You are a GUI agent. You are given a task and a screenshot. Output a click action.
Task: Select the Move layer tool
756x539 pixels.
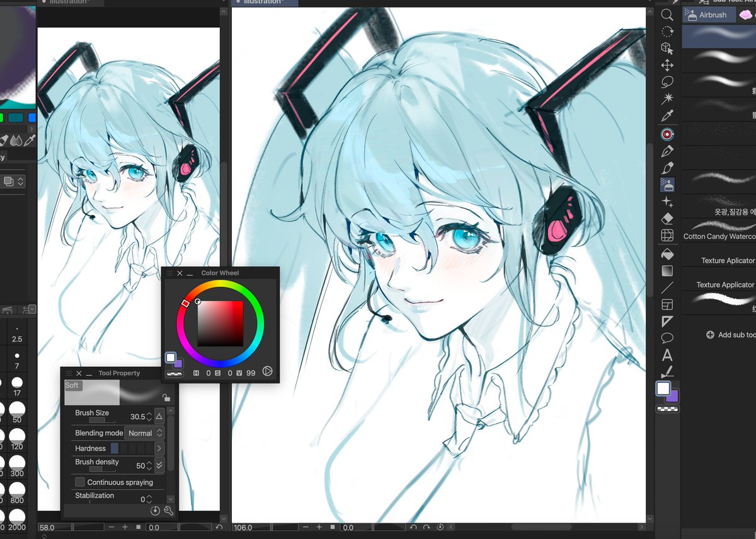pyautogui.click(x=667, y=65)
